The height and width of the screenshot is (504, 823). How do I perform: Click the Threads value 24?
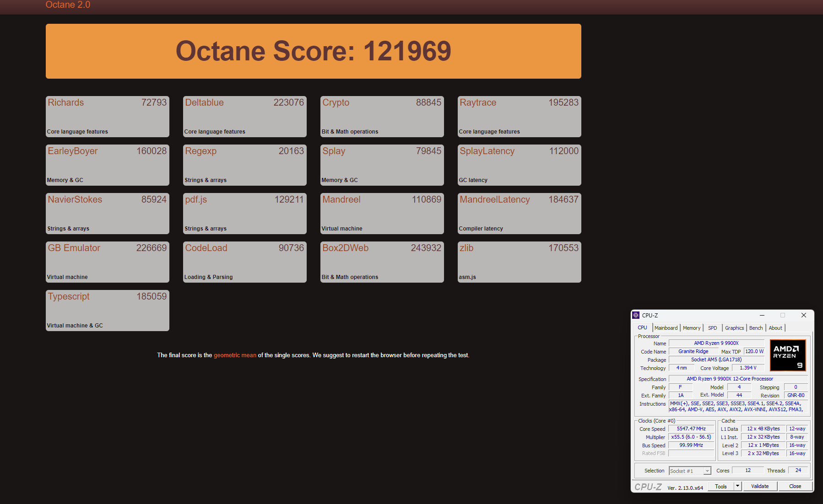pos(798,470)
